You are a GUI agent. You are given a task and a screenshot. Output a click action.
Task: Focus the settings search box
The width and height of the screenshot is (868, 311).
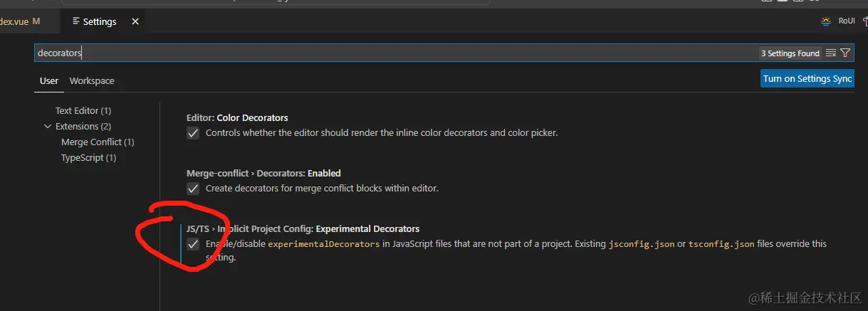coord(356,53)
